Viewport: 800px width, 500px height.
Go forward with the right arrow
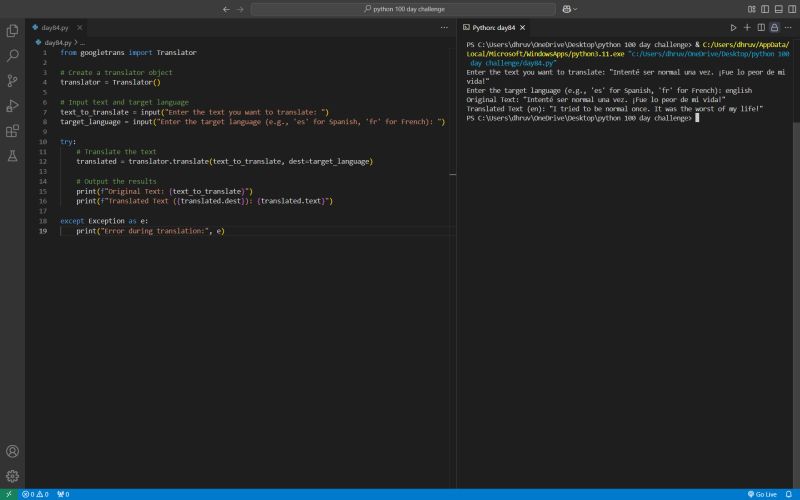(240, 9)
